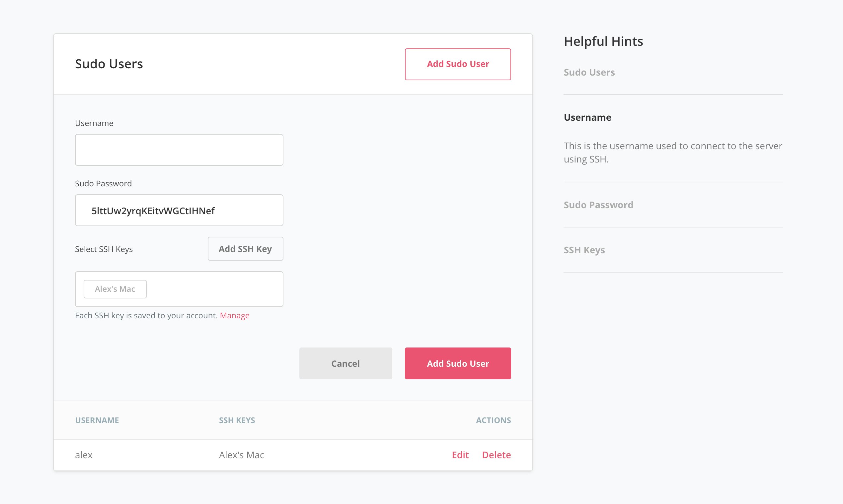Click Alex's Mac in the table row

point(241,455)
